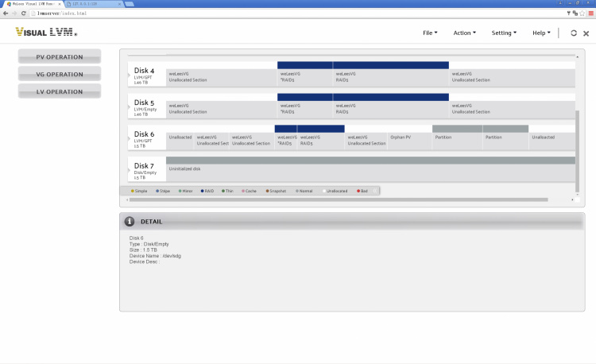Click the info icon in the DETAIL panel
This screenshot has width=596, height=364.
[x=130, y=221]
